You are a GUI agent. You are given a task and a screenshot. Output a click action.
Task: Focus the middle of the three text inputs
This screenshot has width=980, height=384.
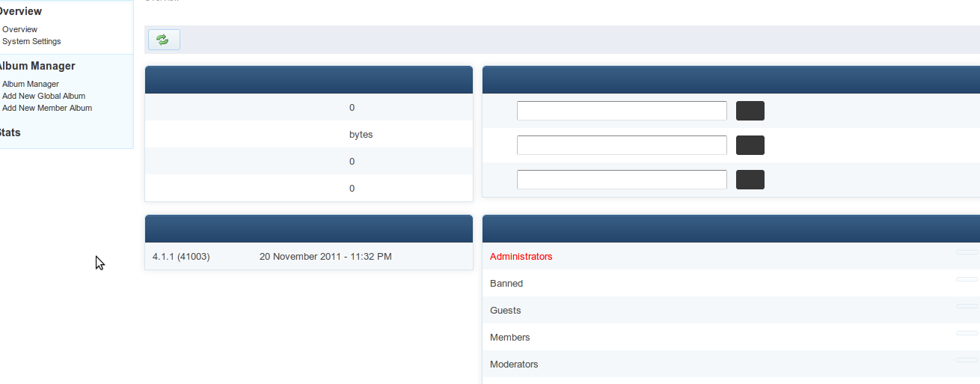pos(622,145)
